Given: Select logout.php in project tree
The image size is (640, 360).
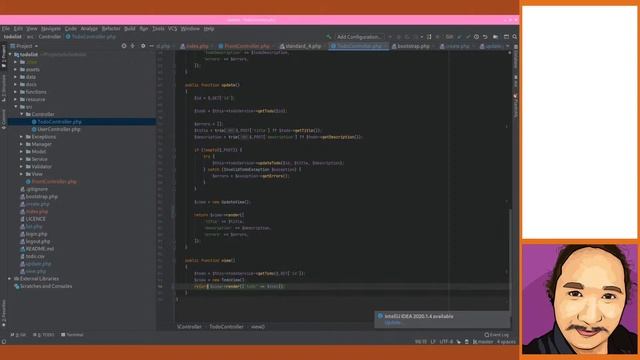Looking at the screenshot, I should 38,241.
